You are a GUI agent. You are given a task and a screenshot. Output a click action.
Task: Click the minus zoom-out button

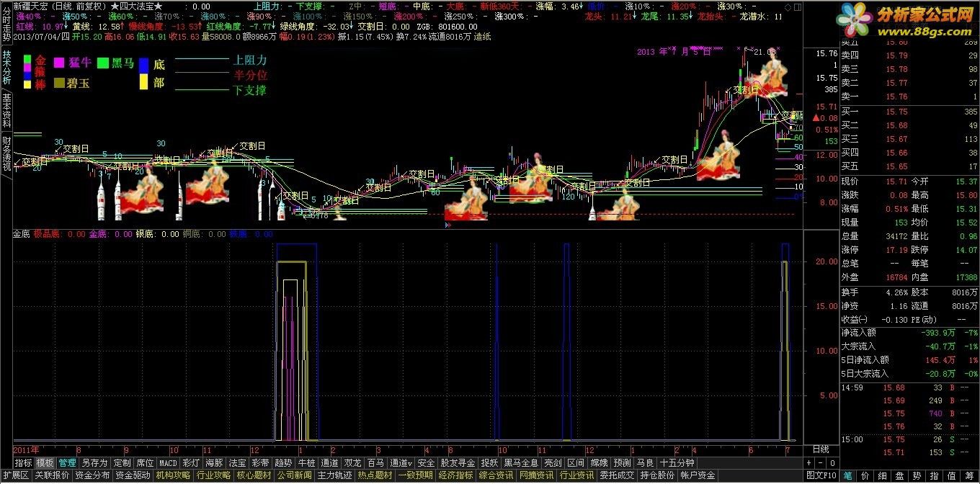[x=819, y=463]
